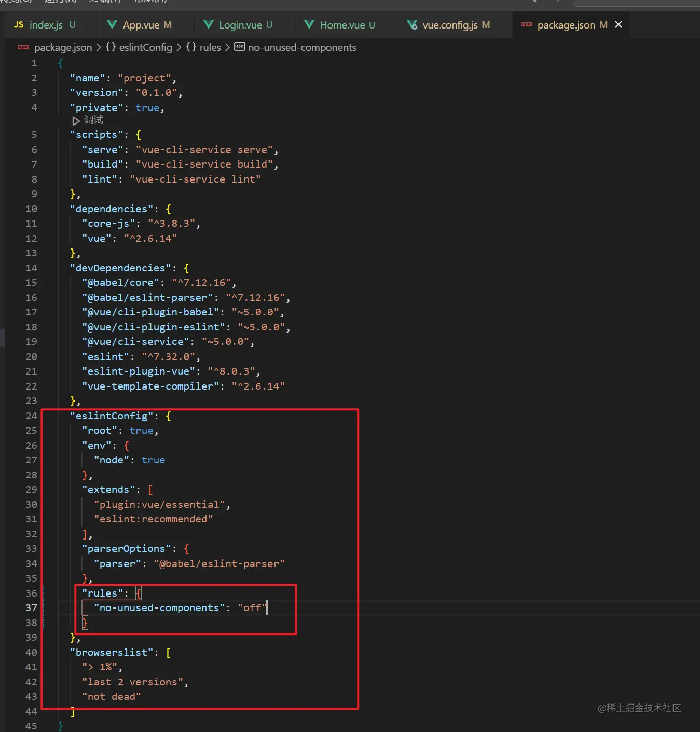Click line number 37 in the gutter
The width and height of the screenshot is (700, 732).
tap(31, 607)
